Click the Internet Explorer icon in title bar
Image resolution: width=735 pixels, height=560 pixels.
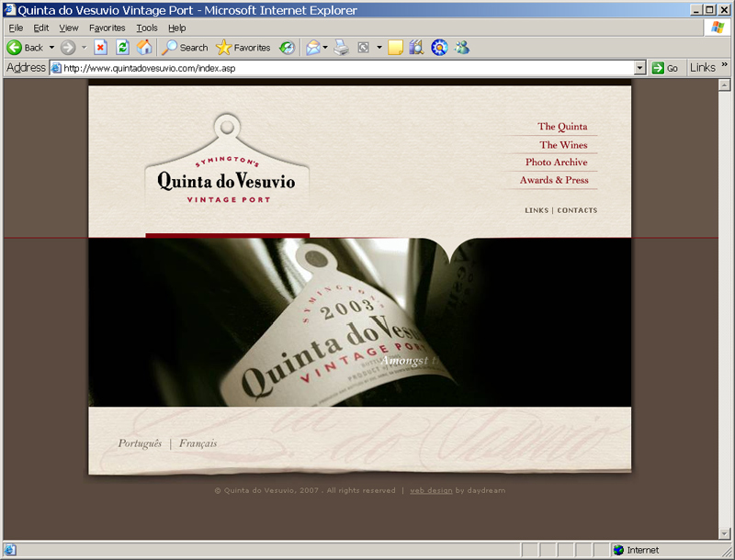coord(10,10)
